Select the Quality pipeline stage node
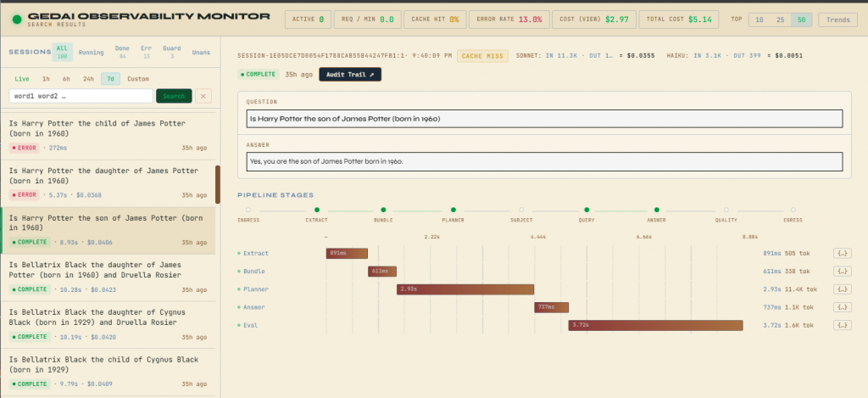The width and height of the screenshot is (868, 398). click(726, 210)
